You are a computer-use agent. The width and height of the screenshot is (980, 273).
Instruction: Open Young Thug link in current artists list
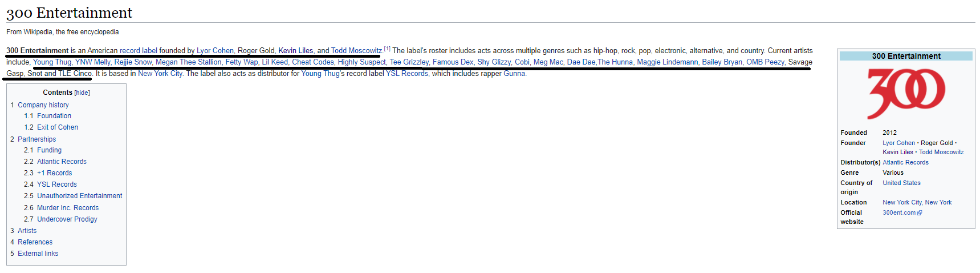[x=52, y=62]
